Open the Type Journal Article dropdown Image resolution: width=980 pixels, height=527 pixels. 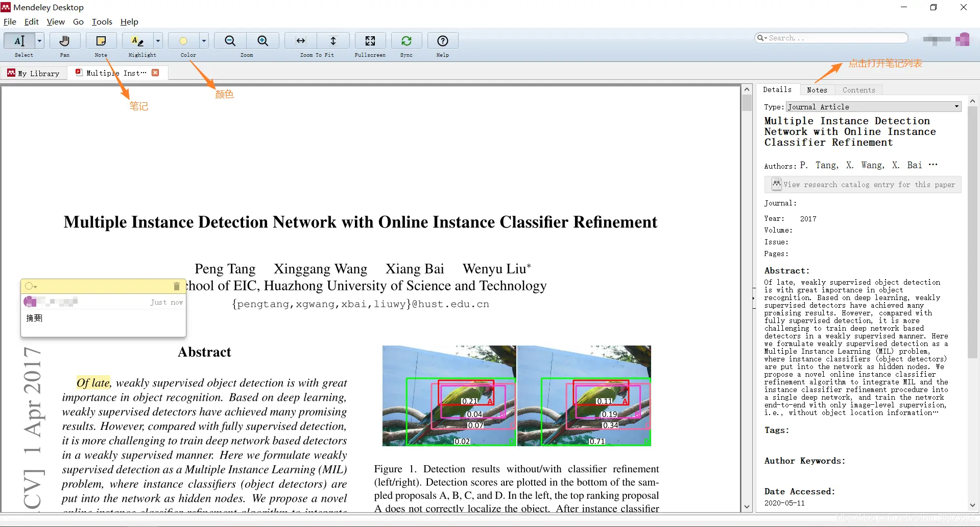coord(873,107)
